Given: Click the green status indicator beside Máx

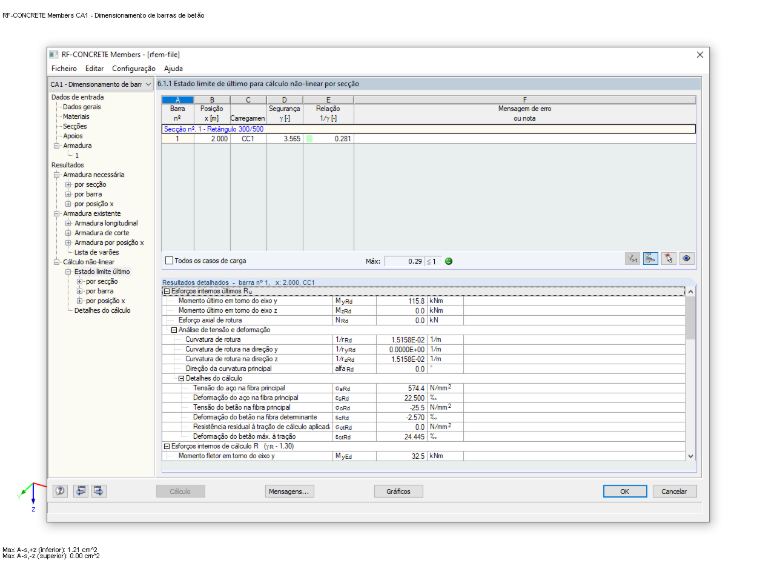Looking at the screenshot, I should (448, 261).
